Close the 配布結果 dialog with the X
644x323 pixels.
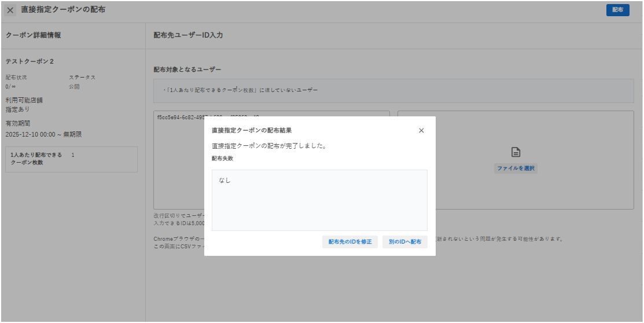click(x=421, y=130)
